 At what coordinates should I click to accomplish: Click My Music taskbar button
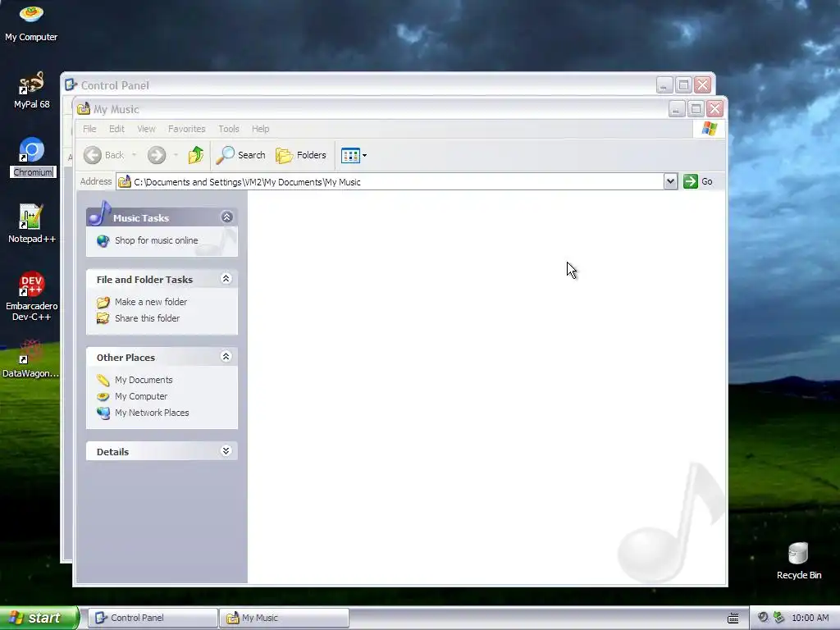coord(284,618)
